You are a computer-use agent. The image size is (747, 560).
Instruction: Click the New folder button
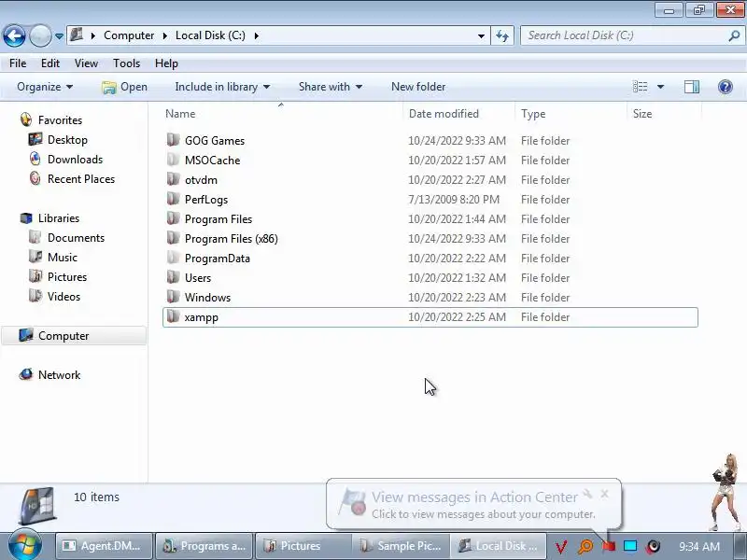pos(418,87)
